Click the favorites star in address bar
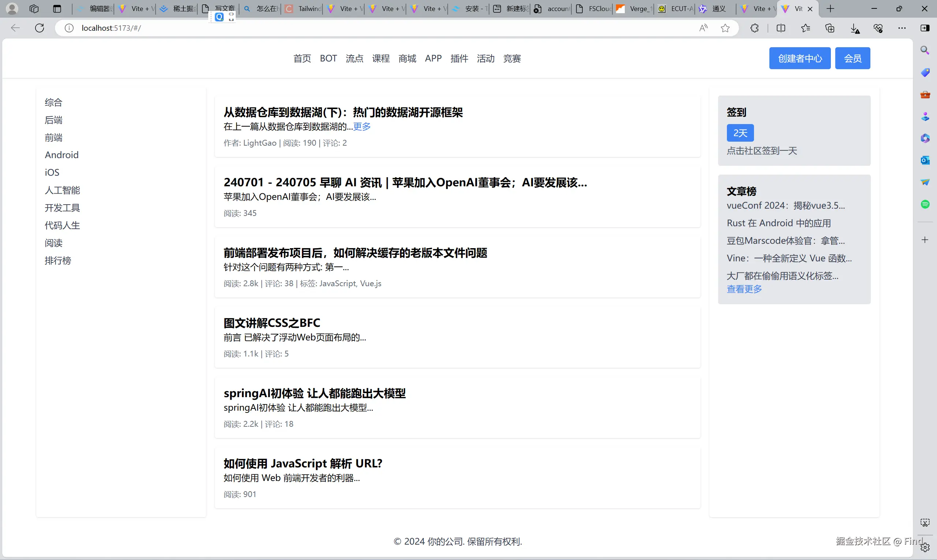937x560 pixels. click(725, 28)
